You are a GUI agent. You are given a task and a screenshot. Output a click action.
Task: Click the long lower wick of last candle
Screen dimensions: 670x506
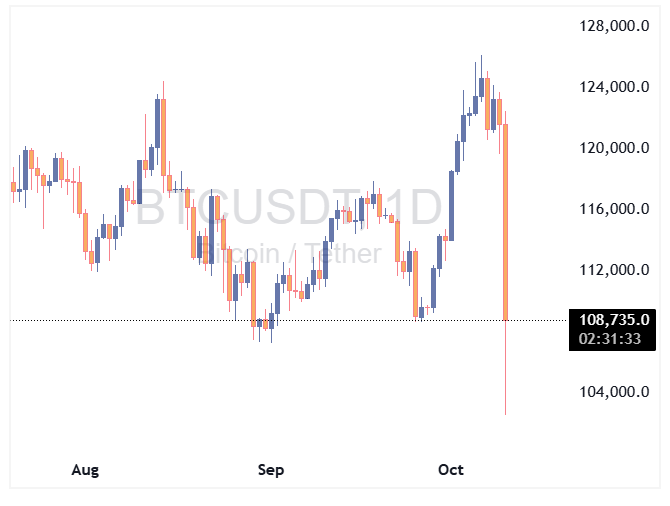click(506, 370)
